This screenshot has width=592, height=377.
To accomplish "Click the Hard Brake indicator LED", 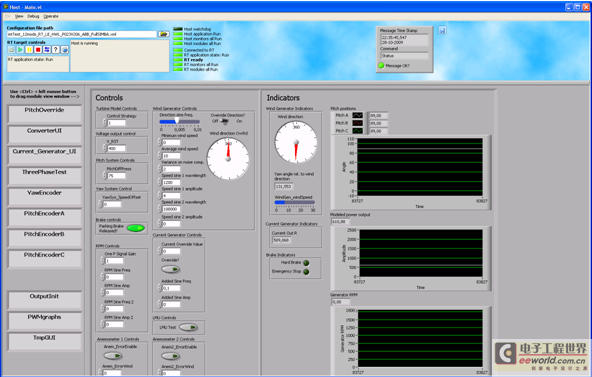I will coord(306,263).
